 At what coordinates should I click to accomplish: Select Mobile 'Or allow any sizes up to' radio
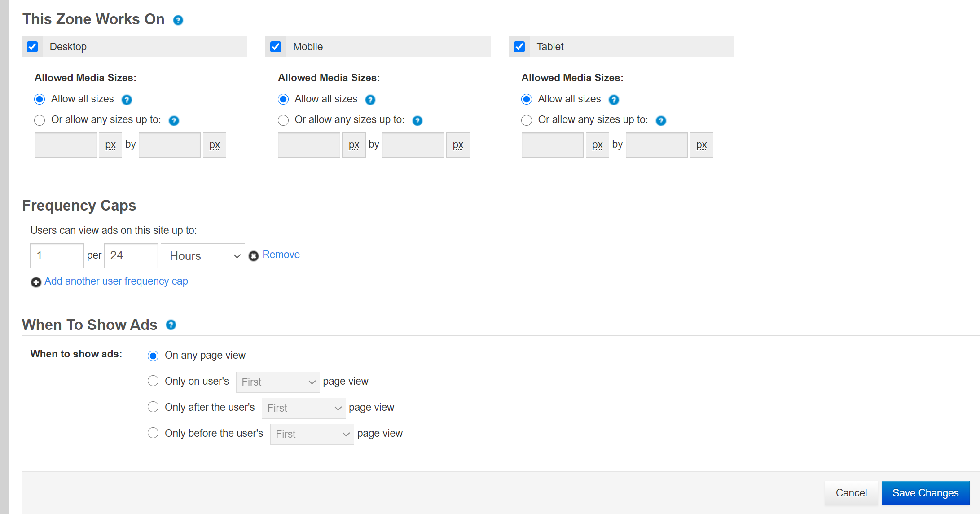pyautogui.click(x=283, y=120)
